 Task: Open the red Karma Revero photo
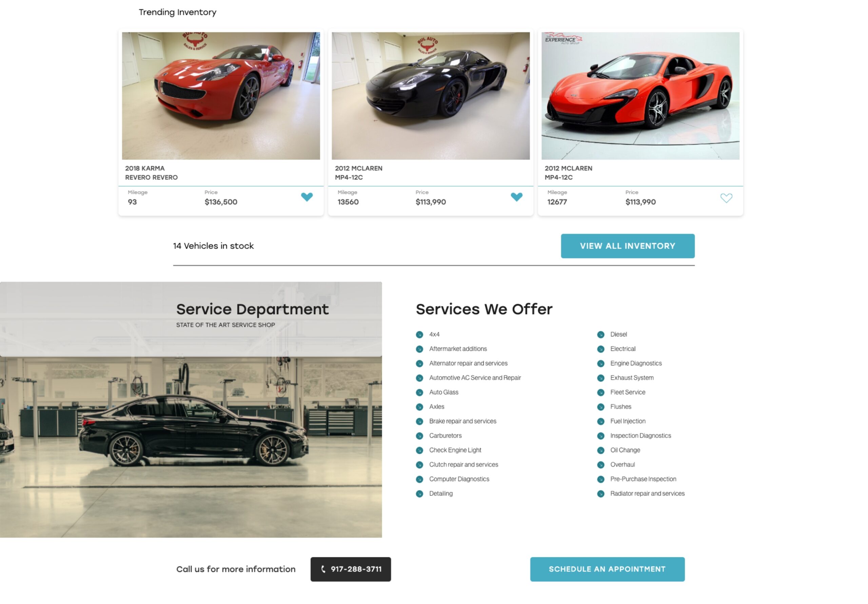[221, 96]
